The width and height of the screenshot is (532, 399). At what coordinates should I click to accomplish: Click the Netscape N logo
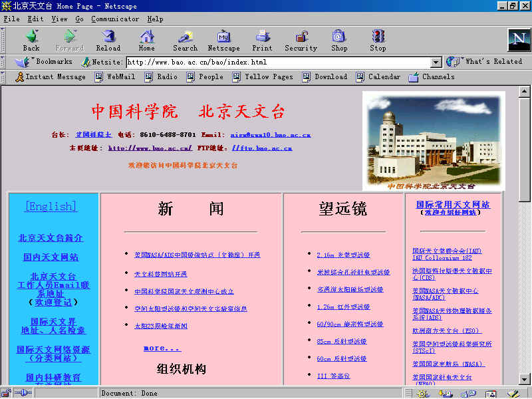coord(519,40)
